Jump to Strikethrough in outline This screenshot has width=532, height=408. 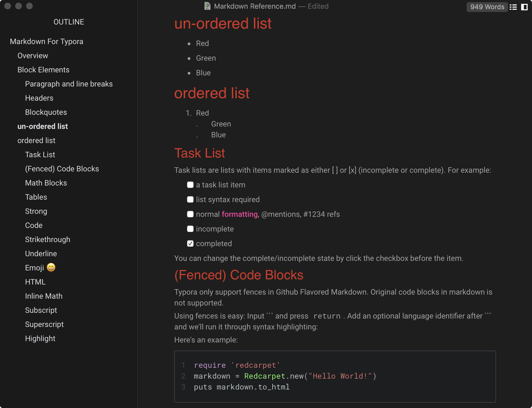(x=48, y=239)
